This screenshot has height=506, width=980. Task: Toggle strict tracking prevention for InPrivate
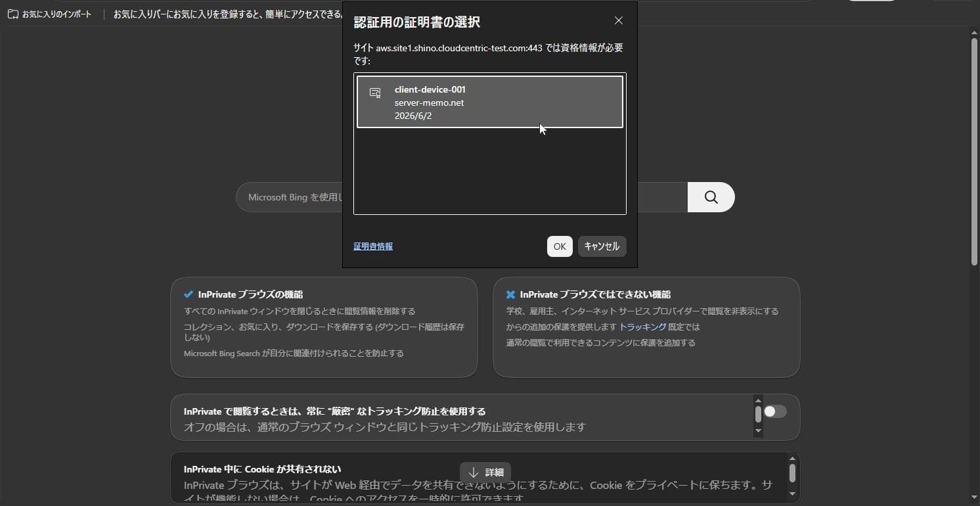[775, 411]
